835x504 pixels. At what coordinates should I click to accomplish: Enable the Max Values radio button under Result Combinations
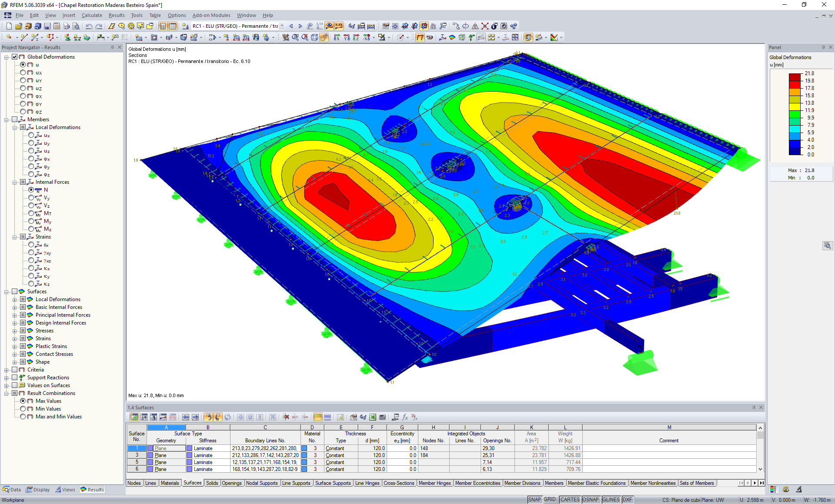[23, 401]
